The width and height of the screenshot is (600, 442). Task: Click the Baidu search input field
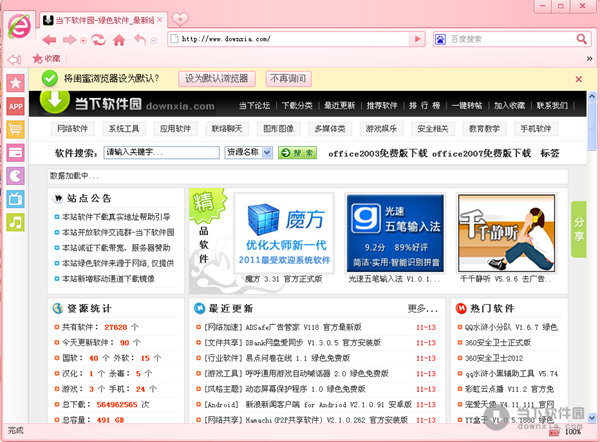click(x=510, y=39)
